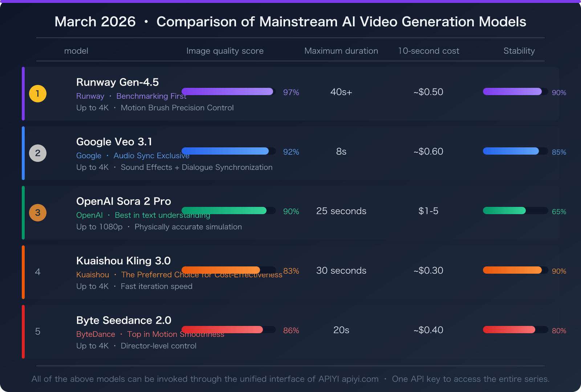Select the Maximum duration column header
Viewport: 581px width, 392px height.
(341, 51)
